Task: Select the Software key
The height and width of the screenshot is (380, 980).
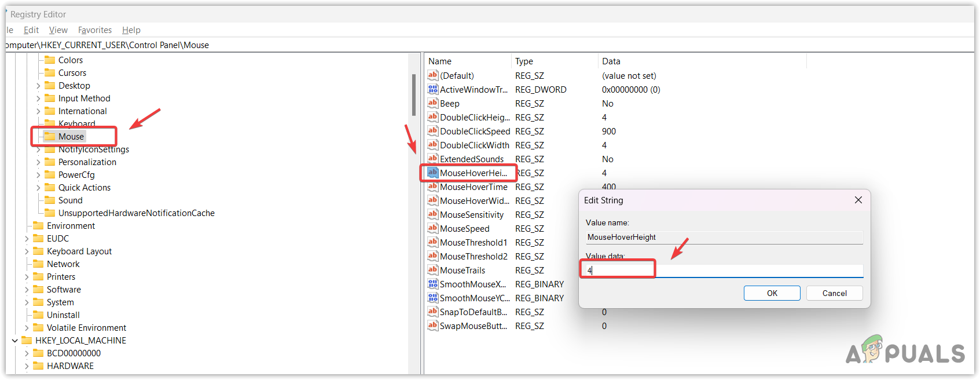Action: 64,289
